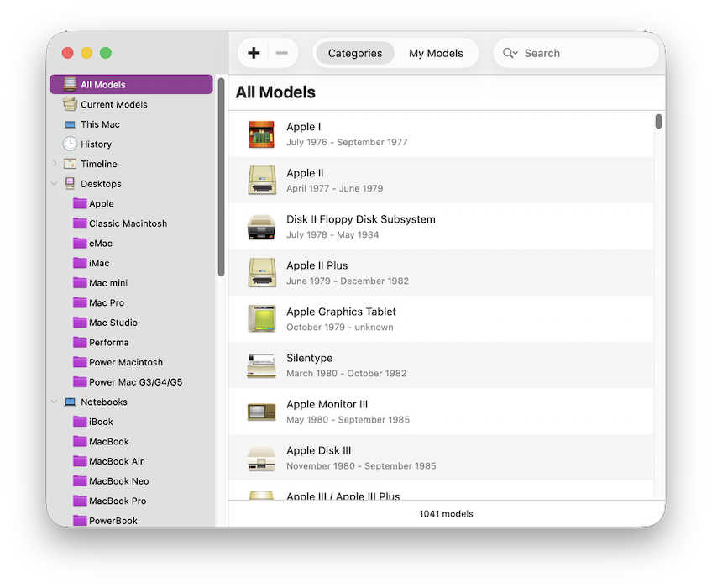Click the Disk II floppy drive thumbnail
Screen dimensions: 712x588
tap(262, 227)
